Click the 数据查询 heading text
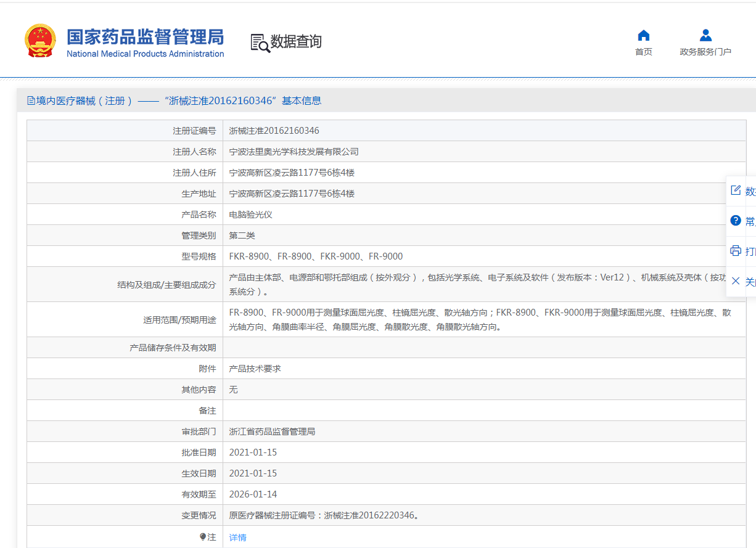The width and height of the screenshot is (756, 548). [296, 42]
